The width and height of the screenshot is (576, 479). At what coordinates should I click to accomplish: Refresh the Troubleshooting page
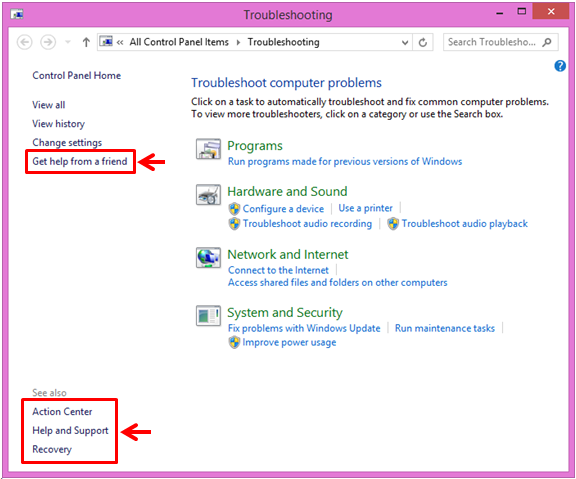(423, 42)
